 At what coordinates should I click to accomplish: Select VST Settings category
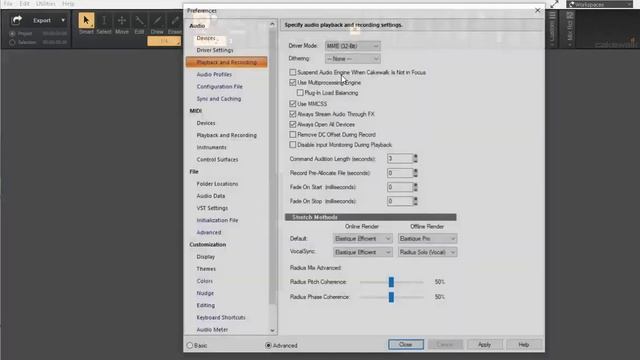click(212, 208)
